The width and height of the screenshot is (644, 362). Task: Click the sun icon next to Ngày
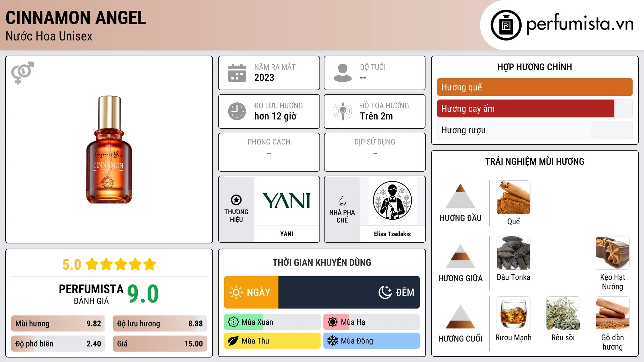point(236,292)
